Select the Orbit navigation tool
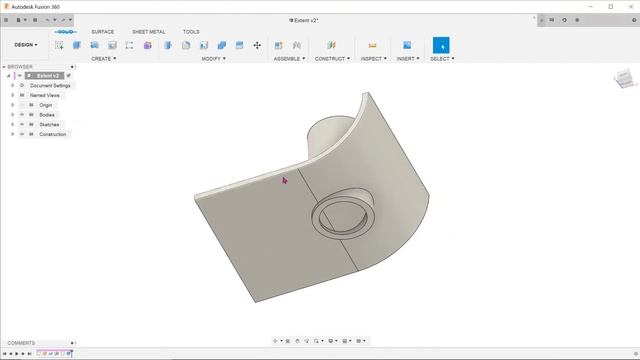640x360 pixels. (276, 341)
